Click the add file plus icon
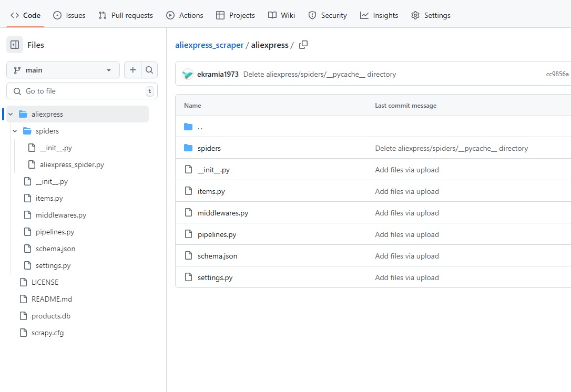571x392 pixels. point(132,70)
